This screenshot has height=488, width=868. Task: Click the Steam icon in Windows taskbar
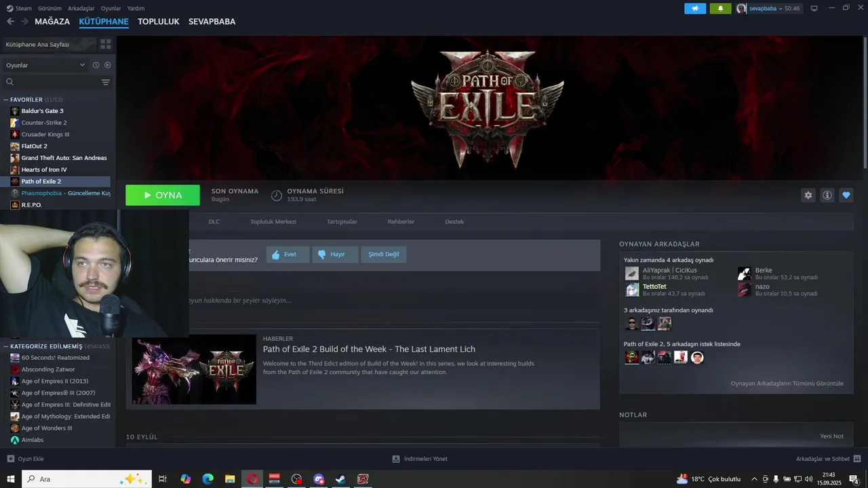pyautogui.click(x=341, y=479)
